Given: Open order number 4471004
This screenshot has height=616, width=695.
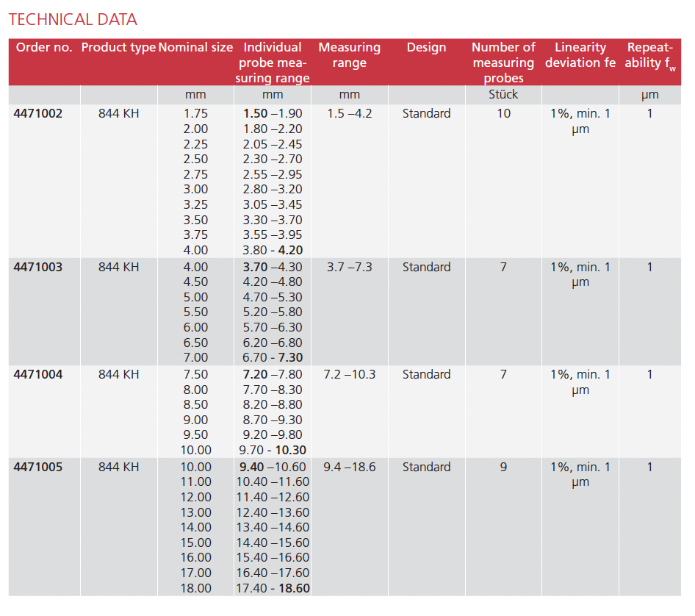Looking at the screenshot, I should (38, 375).
